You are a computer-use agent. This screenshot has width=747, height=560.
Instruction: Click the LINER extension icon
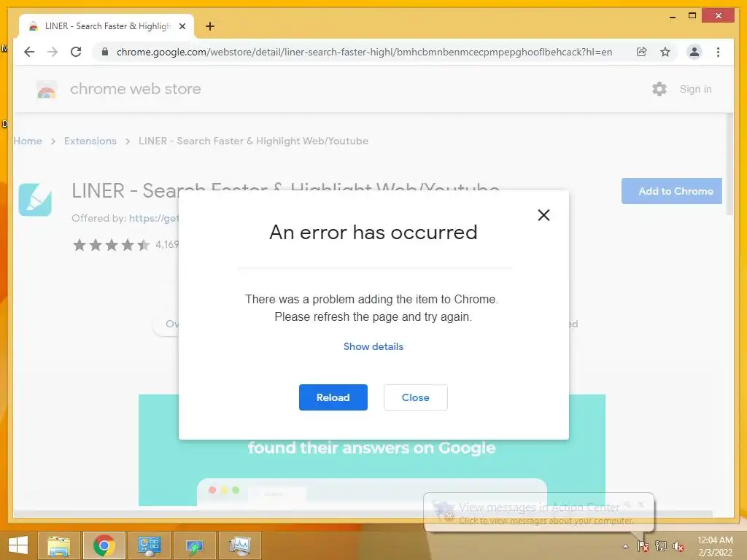pyautogui.click(x=35, y=200)
